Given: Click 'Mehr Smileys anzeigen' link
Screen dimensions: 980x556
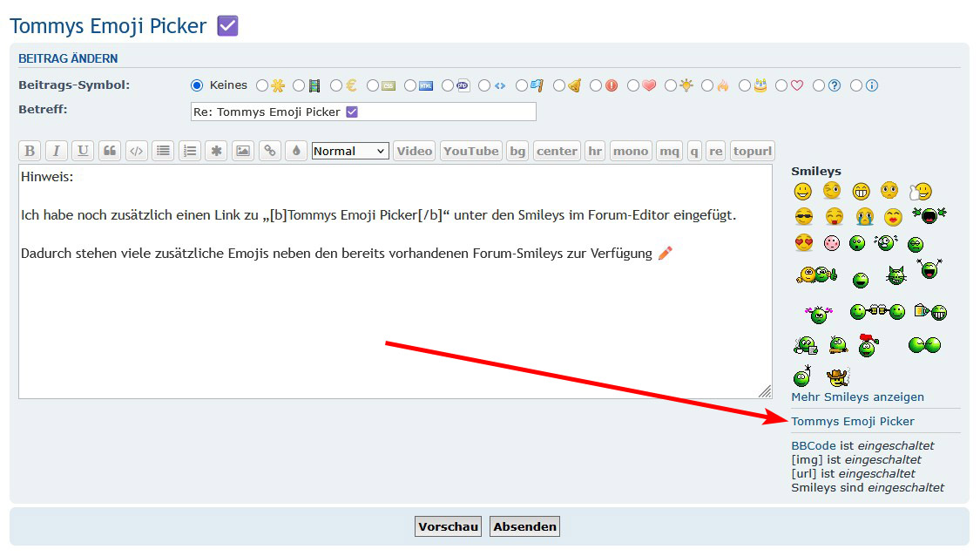Looking at the screenshot, I should (x=857, y=397).
